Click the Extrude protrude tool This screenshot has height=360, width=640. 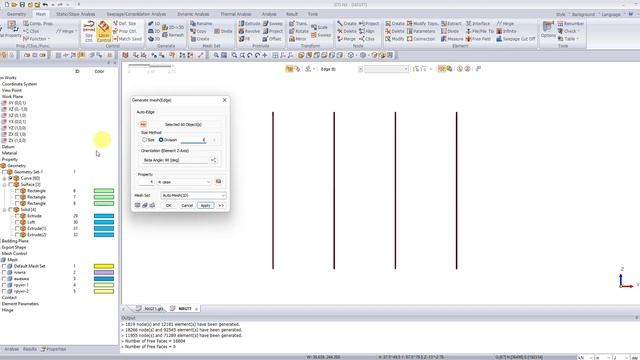[x=249, y=24]
